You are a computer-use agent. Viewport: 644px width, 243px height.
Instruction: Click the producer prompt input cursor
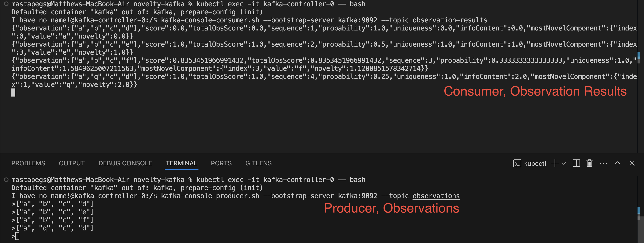coord(17,236)
